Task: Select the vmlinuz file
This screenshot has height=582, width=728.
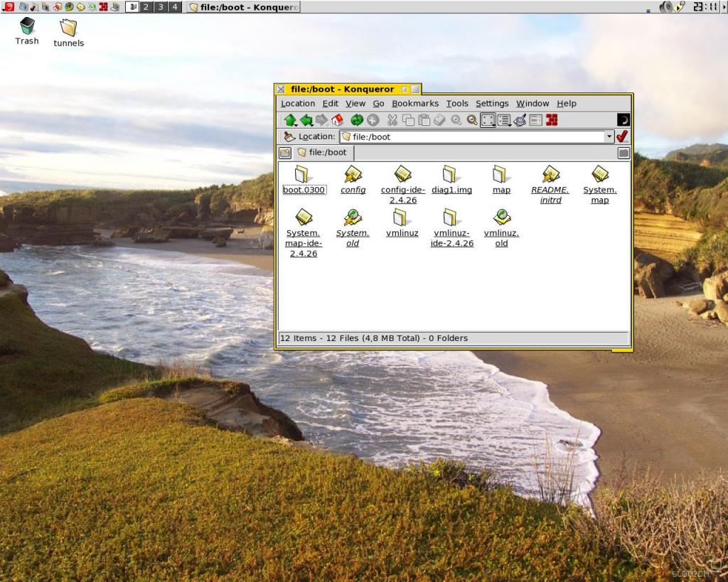Action: click(402, 222)
